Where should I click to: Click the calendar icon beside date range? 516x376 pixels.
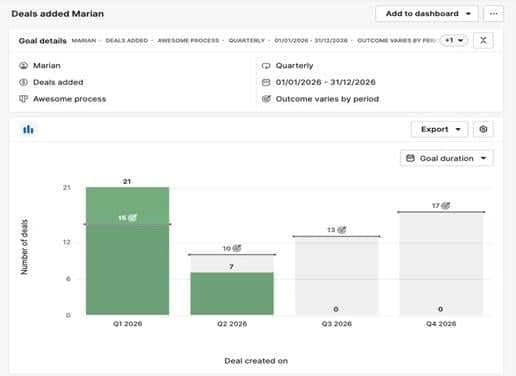[266, 82]
